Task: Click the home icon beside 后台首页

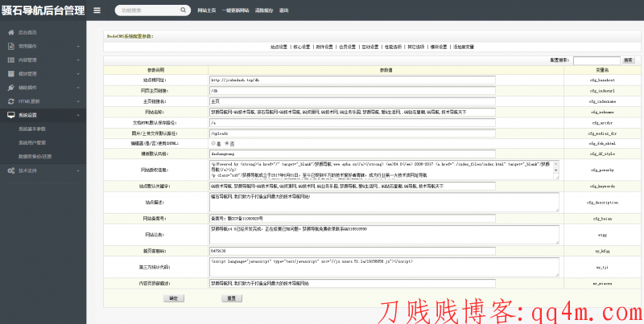Action: [11, 32]
